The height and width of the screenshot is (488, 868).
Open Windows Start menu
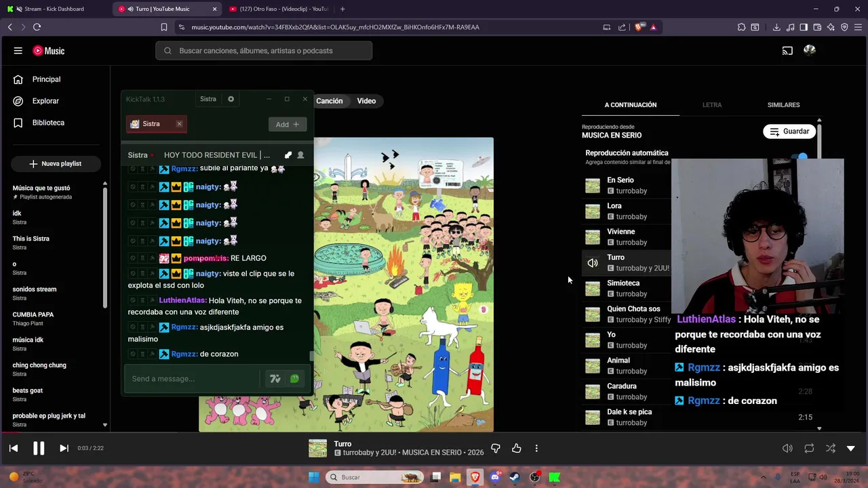click(313, 477)
